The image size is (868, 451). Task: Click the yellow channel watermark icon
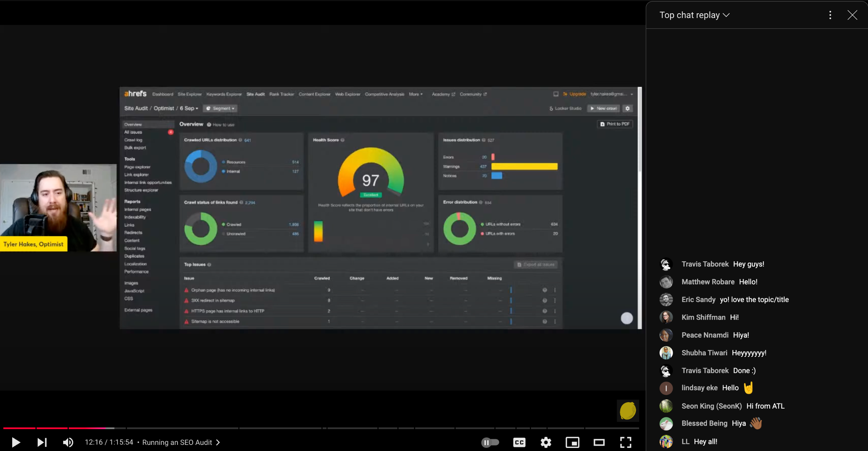[x=628, y=411]
